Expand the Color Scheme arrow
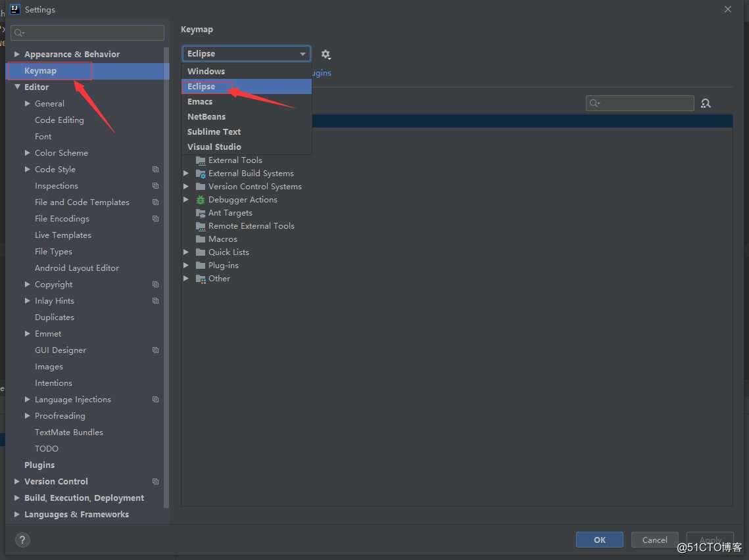This screenshot has width=749, height=560. coord(27,152)
